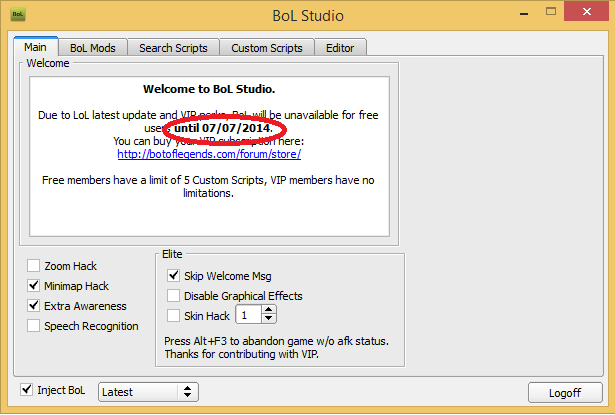
Task: Open the Latest version dropdown
Action: (x=148, y=392)
